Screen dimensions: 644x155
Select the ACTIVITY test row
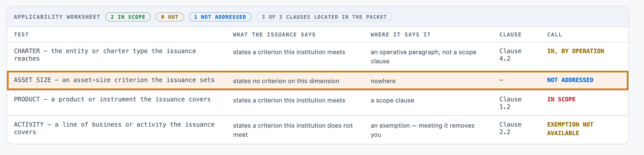(318, 130)
